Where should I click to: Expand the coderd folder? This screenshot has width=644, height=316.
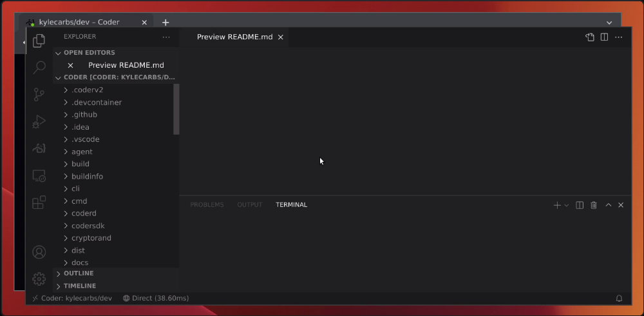(114, 213)
